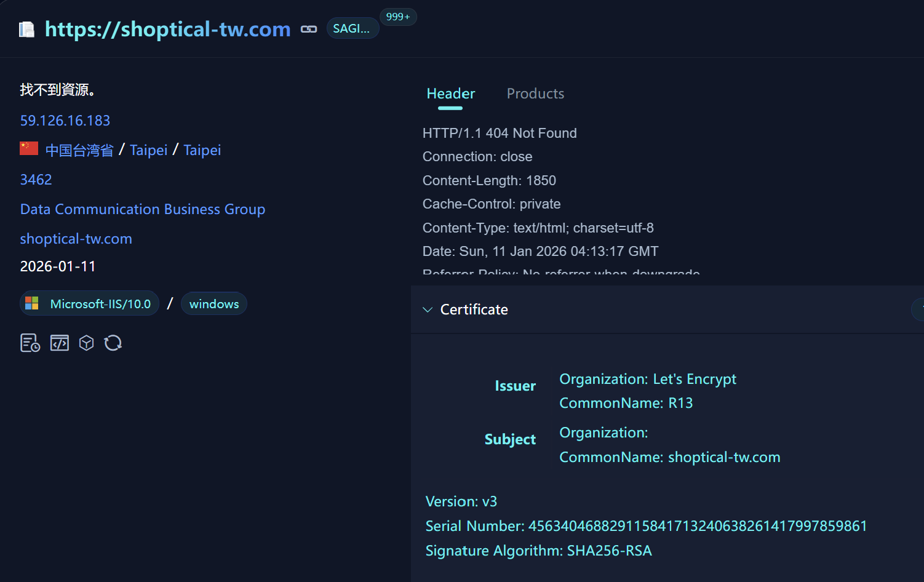Click Data Communication Business Group link
The width and height of the screenshot is (924, 582).
[143, 209]
